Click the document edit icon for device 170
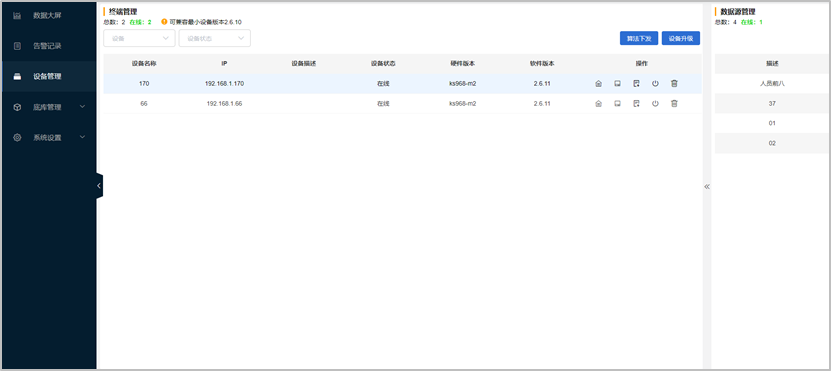 tap(636, 84)
